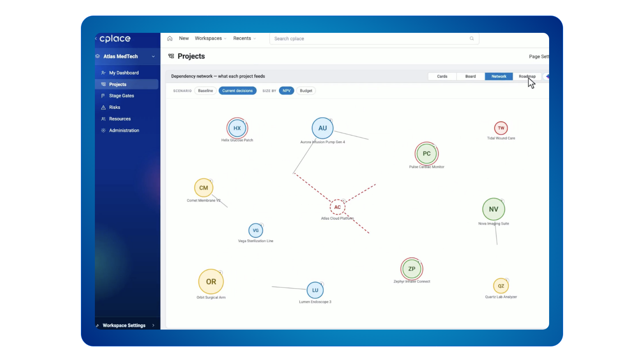This screenshot has height=362, width=644.
Task: Switch to the Network view tab
Action: click(x=499, y=76)
